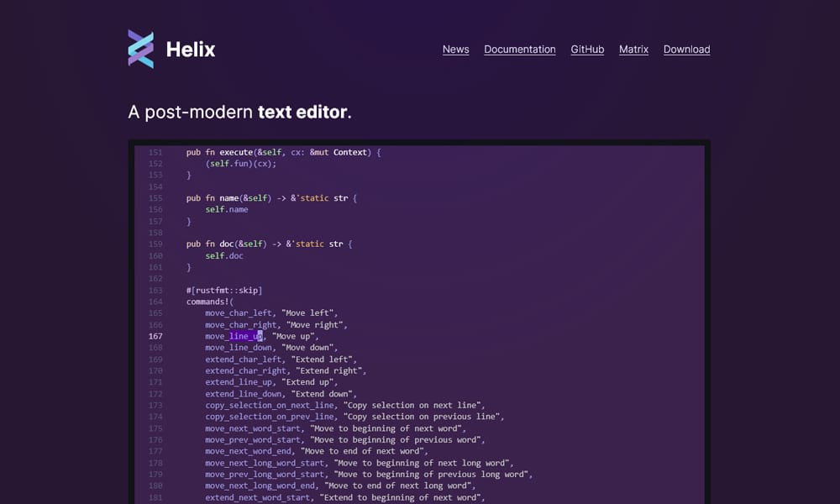Click the tagline 'A post-modern text editor.'
The image size is (840, 504).
[239, 112]
